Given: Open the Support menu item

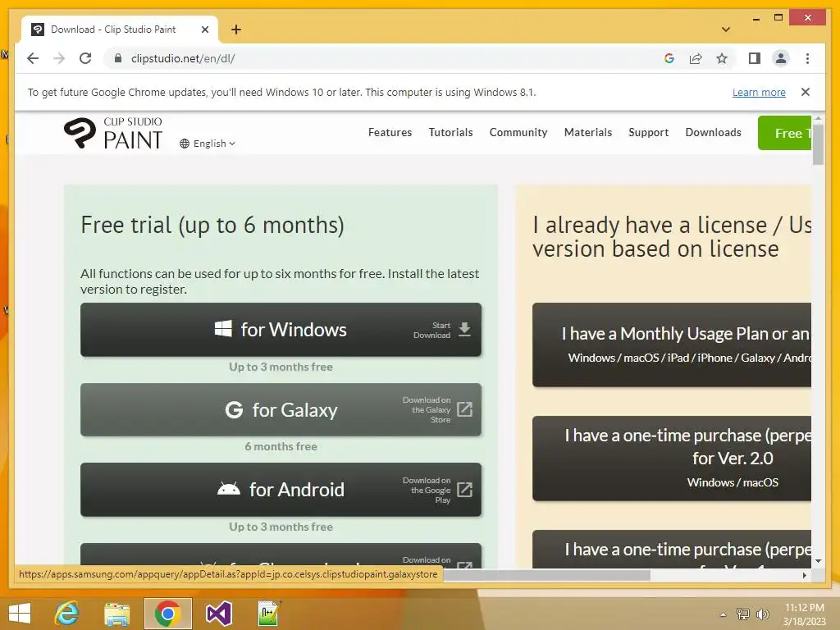Looking at the screenshot, I should coord(648,132).
